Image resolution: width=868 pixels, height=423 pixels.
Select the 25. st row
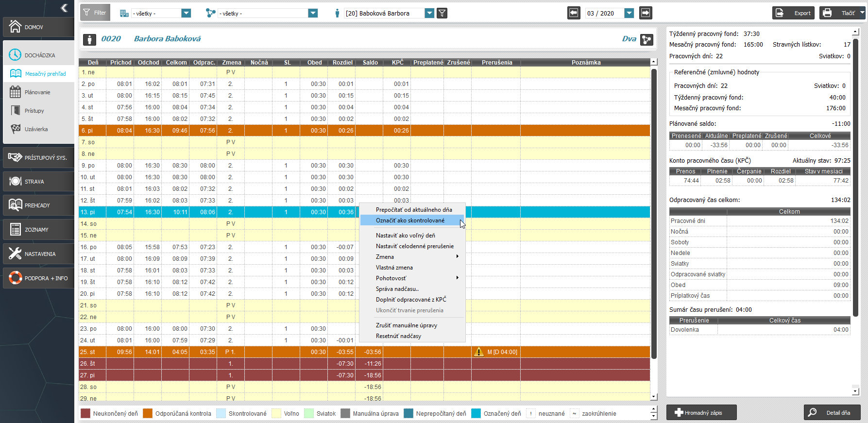(364, 352)
